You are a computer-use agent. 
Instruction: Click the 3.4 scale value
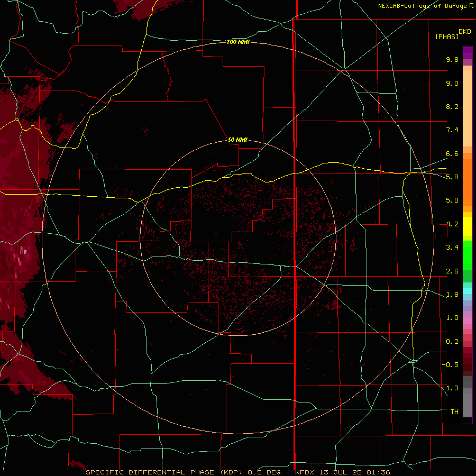point(452,248)
